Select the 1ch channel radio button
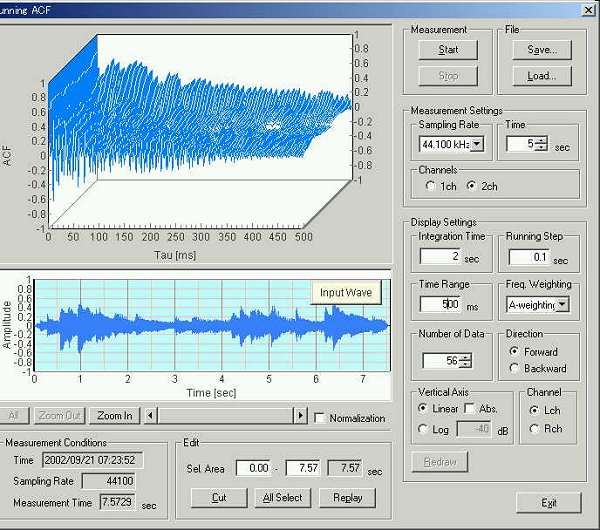Image resolution: width=600 pixels, height=530 pixels. coord(431,185)
